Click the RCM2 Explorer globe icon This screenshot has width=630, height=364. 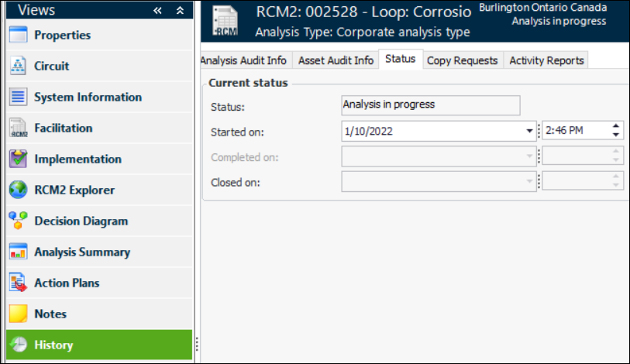(18, 190)
